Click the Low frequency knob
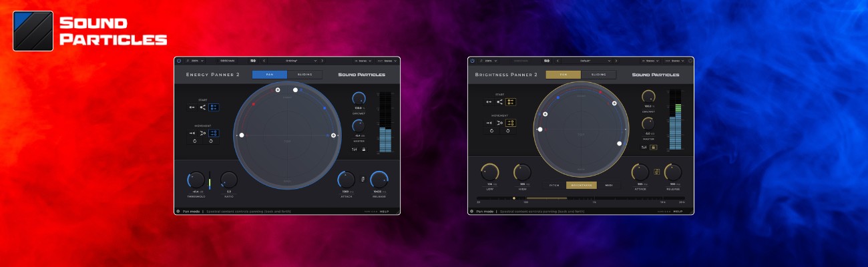 coord(489,172)
